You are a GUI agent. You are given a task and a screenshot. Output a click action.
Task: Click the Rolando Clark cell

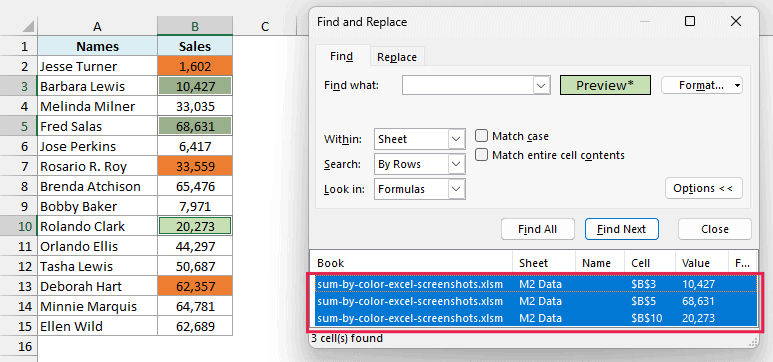[98, 226]
